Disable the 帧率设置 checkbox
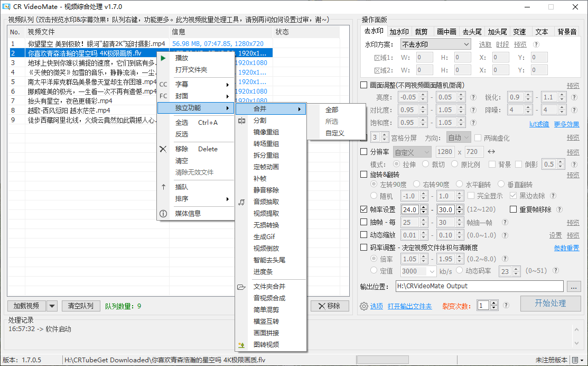Viewport: 588px width, 366px height. (x=363, y=209)
